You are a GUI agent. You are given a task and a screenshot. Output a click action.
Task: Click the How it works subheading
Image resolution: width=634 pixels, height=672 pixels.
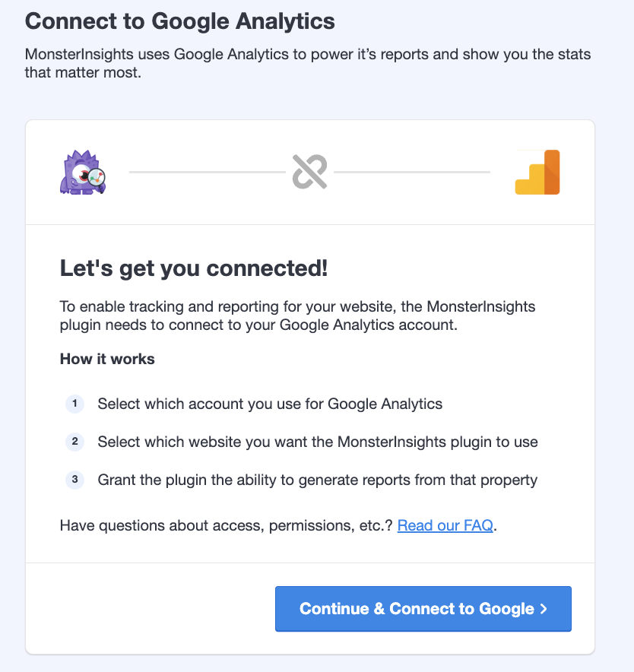pyautogui.click(x=107, y=359)
